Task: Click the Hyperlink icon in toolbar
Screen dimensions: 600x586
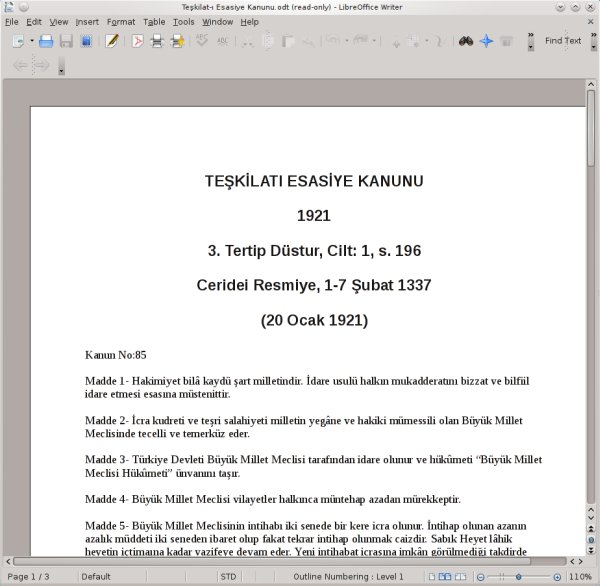Action: coord(396,41)
